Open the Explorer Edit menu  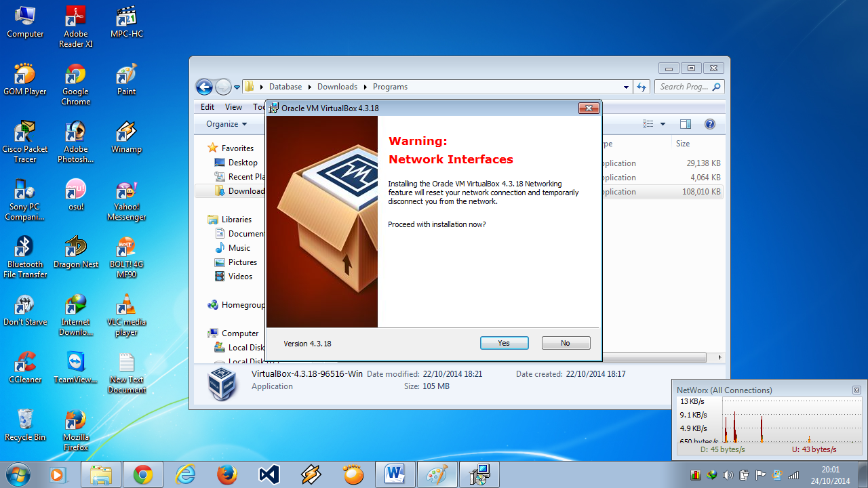tap(208, 107)
